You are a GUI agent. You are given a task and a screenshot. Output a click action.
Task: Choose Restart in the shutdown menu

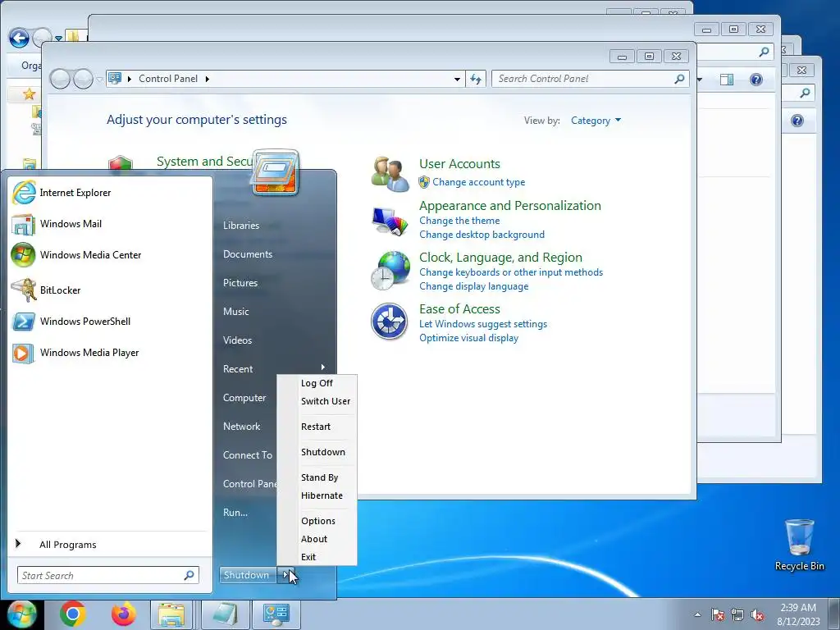coord(317,427)
